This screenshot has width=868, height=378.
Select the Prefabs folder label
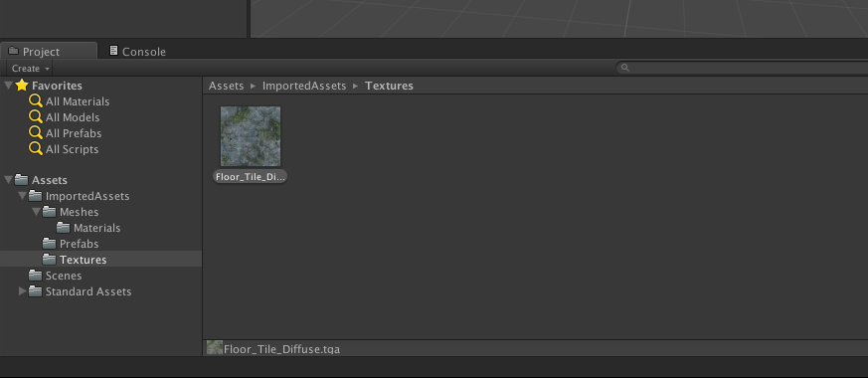[80, 244]
